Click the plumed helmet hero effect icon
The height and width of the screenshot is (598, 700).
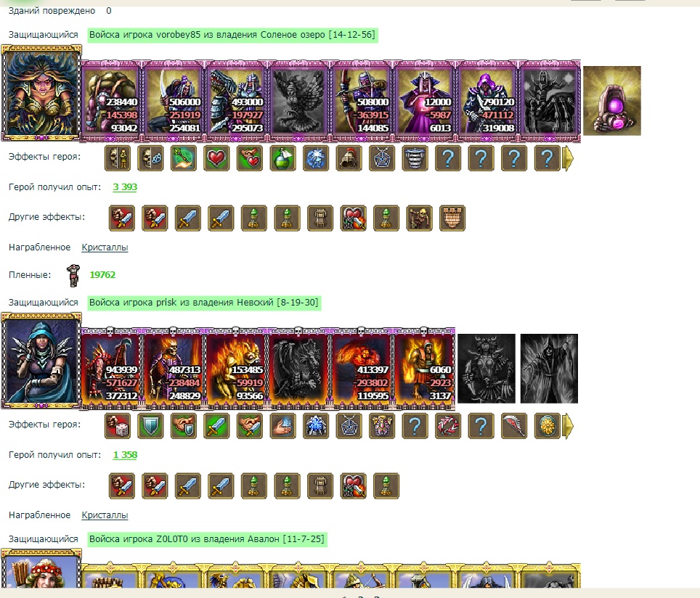(x=349, y=158)
